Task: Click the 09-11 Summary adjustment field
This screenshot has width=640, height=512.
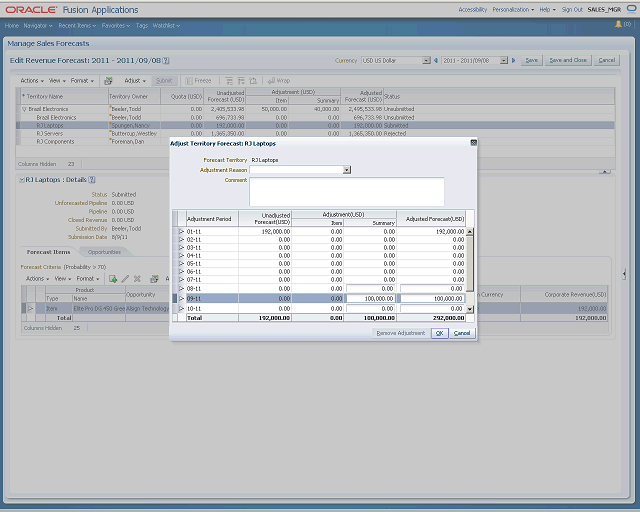Action: tap(371, 298)
